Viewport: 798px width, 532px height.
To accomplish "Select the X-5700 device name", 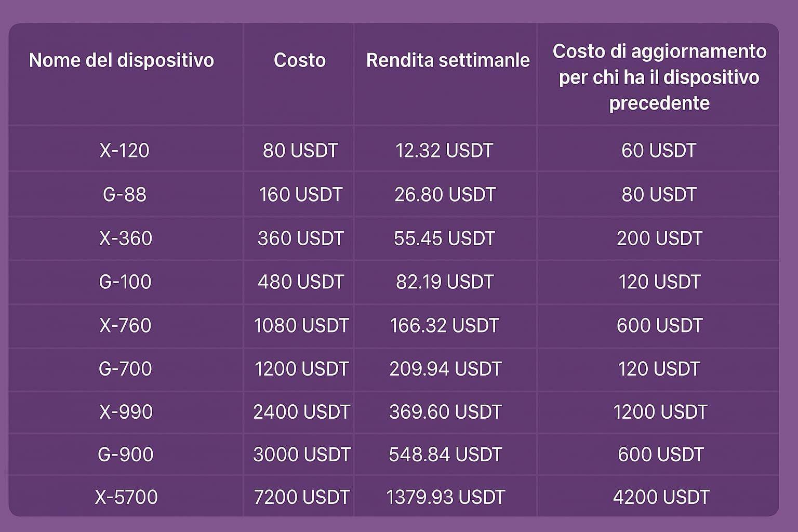I will click(x=126, y=497).
